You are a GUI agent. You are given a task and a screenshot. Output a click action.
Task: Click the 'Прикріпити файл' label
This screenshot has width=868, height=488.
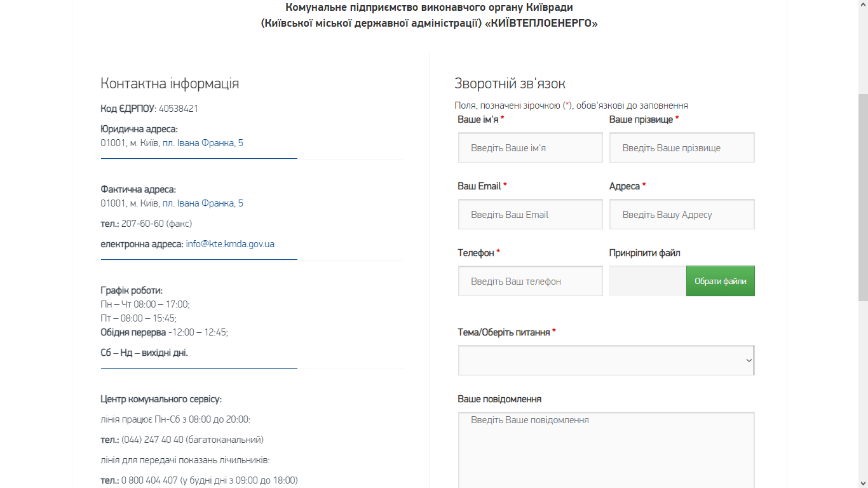click(x=644, y=253)
